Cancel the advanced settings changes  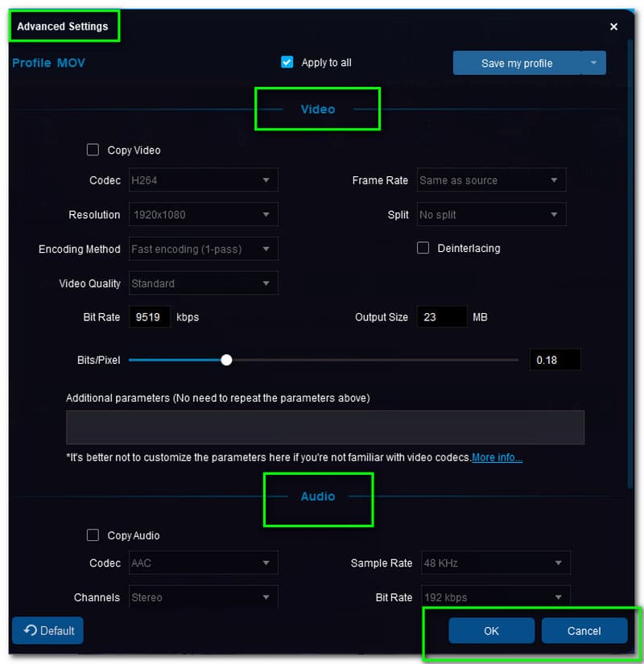point(584,631)
